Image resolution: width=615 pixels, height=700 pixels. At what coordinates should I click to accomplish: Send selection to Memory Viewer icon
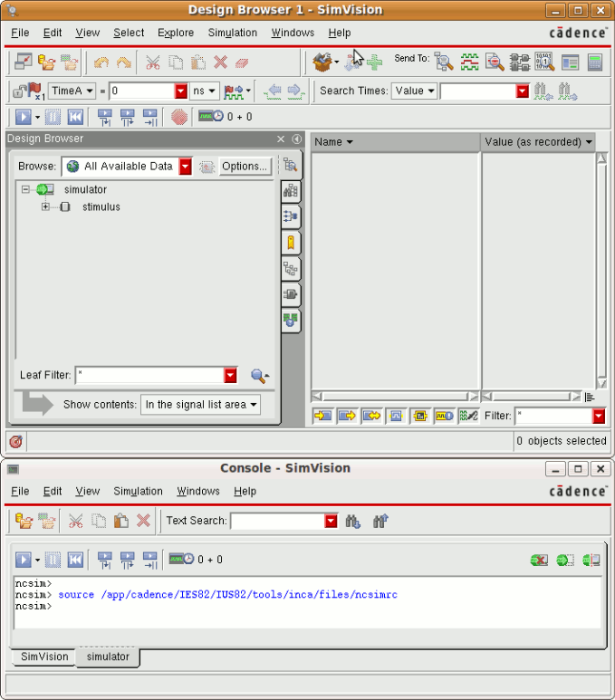tap(545, 62)
